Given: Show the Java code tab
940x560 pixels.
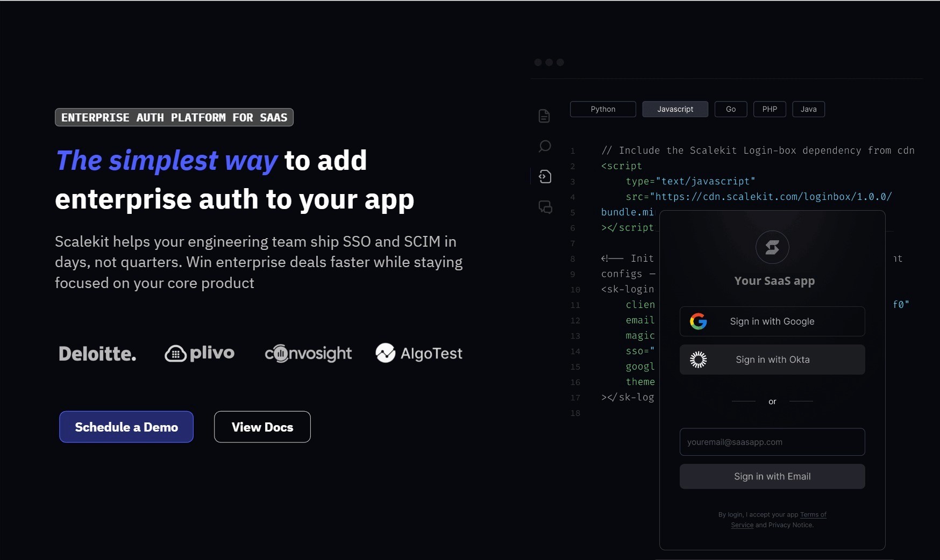Looking at the screenshot, I should coord(808,109).
